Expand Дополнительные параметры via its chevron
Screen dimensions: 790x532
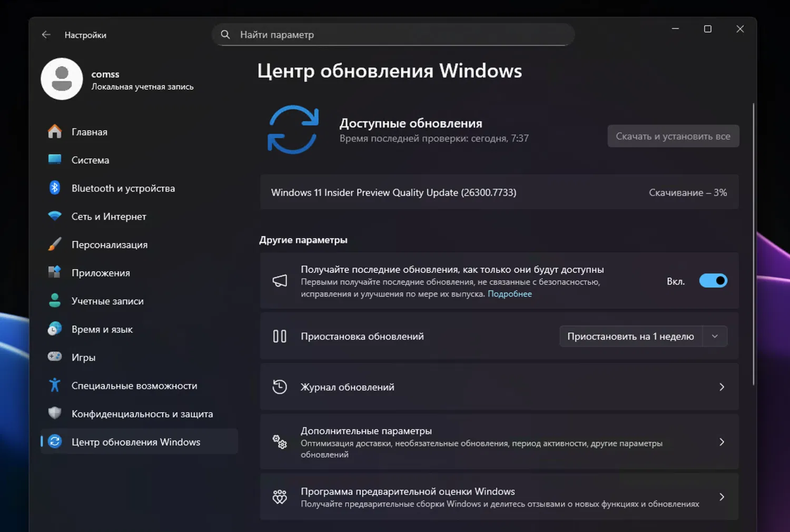click(x=722, y=442)
